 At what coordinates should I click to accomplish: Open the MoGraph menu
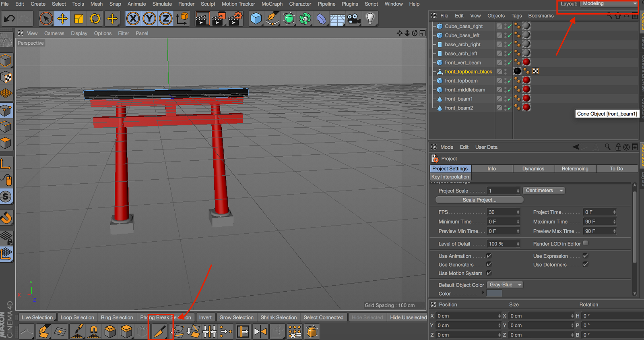pyautogui.click(x=272, y=4)
